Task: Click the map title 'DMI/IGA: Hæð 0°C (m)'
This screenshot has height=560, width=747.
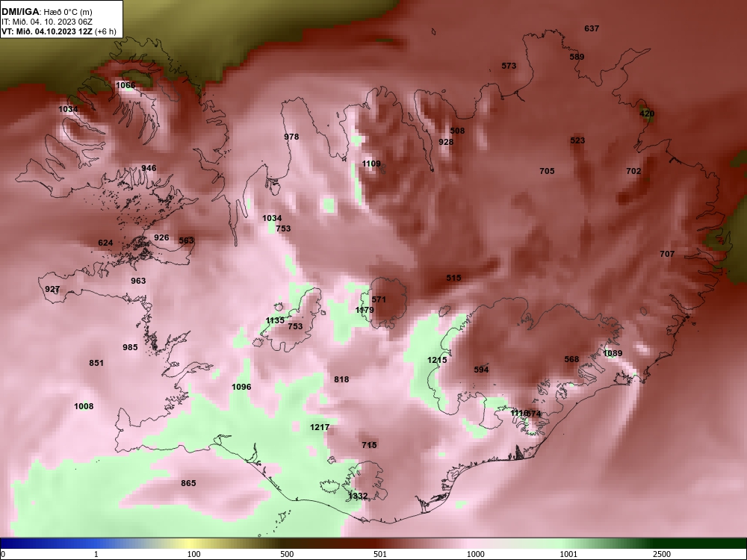Action: click(x=46, y=12)
